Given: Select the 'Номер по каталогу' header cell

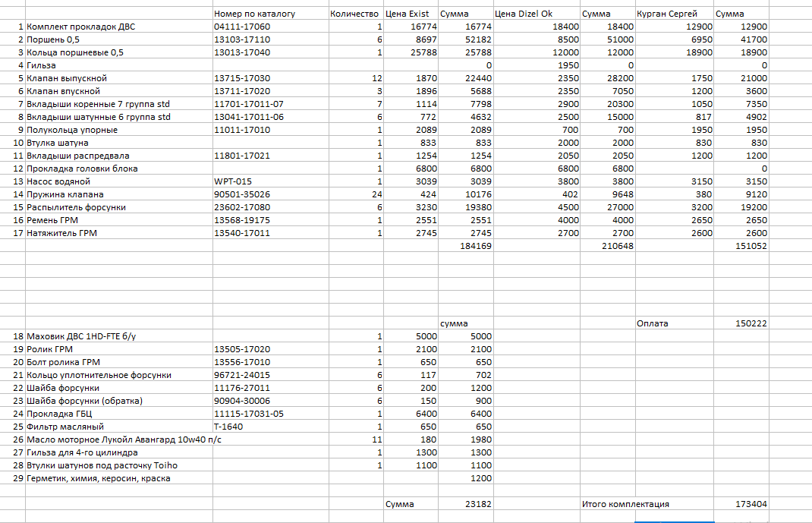Looking at the screenshot, I should tap(271, 14).
